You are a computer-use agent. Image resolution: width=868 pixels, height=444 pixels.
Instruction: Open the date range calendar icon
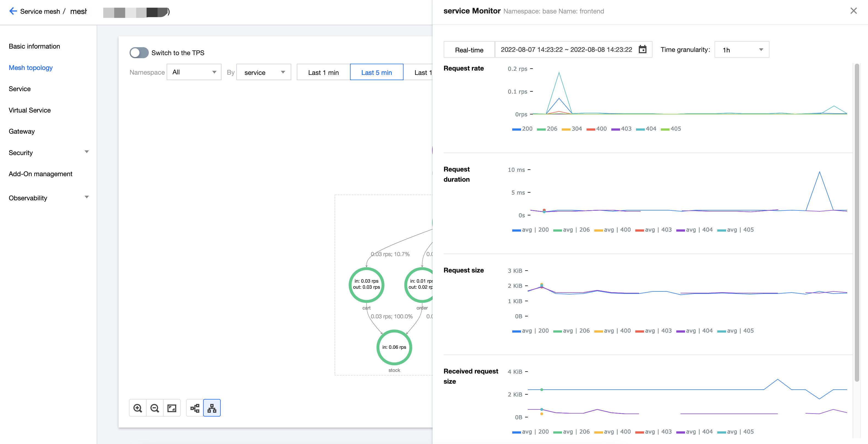643,49
